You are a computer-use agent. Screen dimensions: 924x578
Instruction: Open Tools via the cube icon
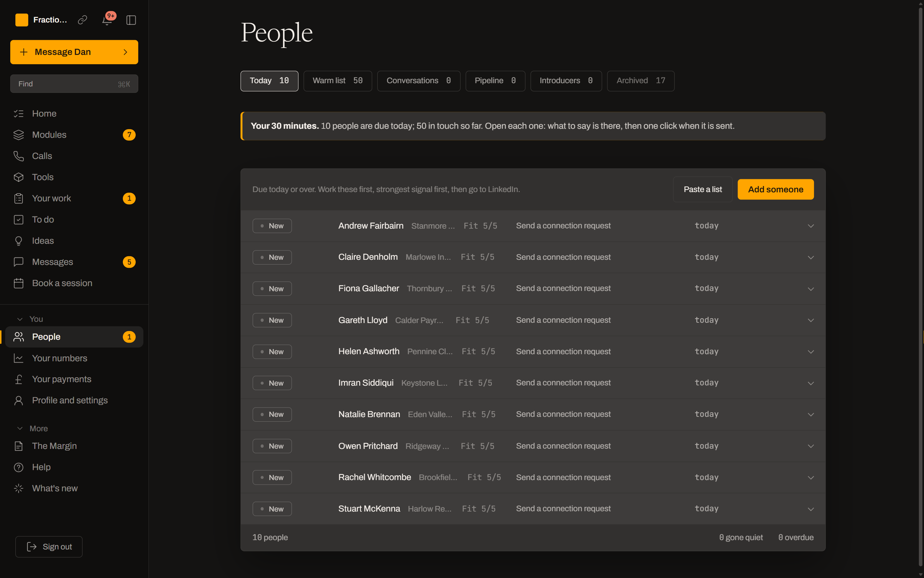point(19,177)
